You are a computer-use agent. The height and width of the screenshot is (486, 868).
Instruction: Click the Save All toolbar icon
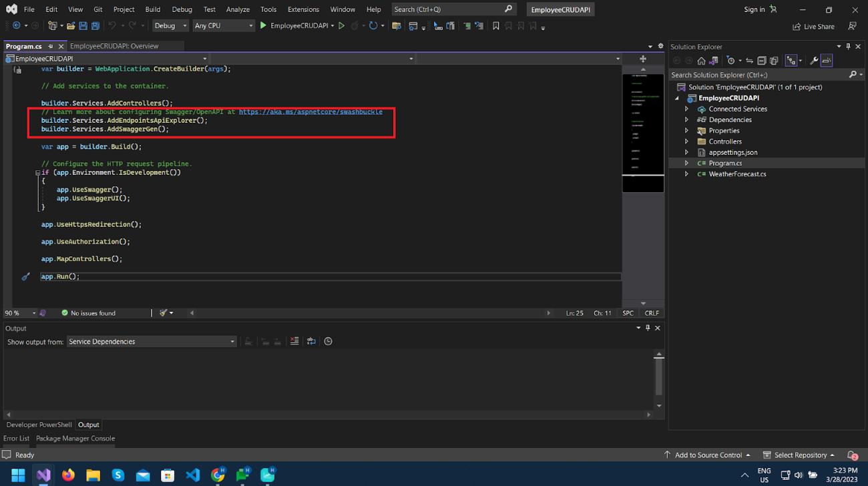pyautogui.click(x=95, y=26)
